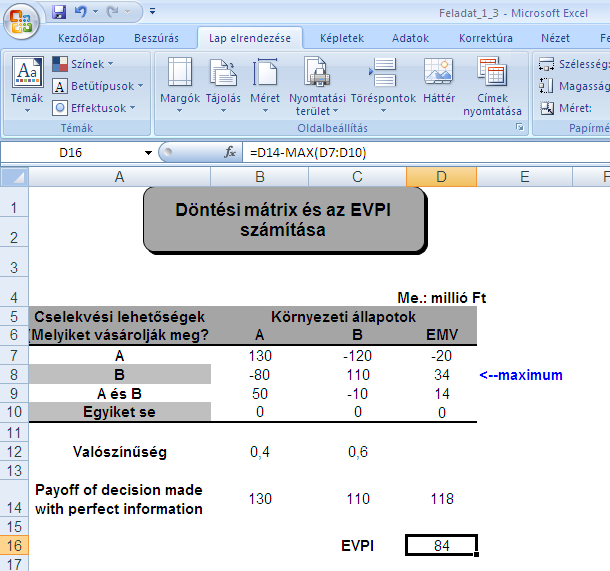Click the title shape 'Döntési mátrix és az EVPI számítása'

284,220
